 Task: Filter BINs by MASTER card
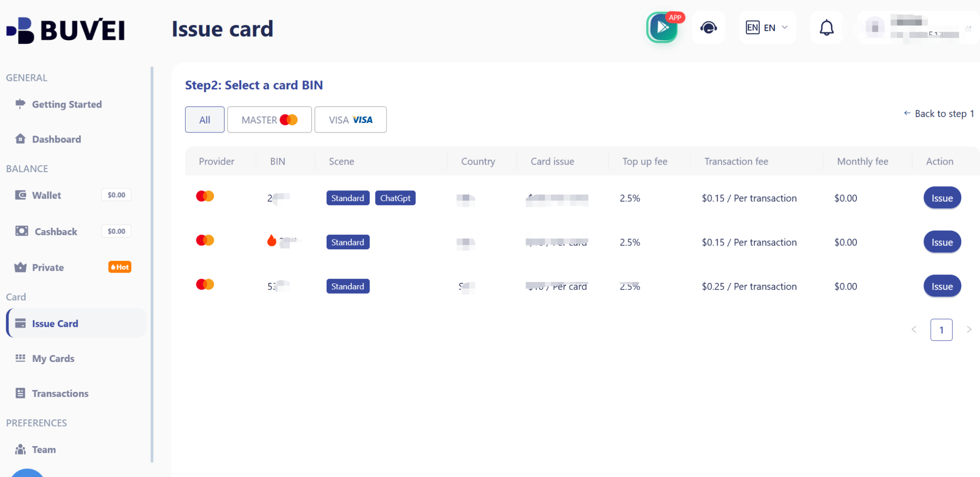click(269, 120)
